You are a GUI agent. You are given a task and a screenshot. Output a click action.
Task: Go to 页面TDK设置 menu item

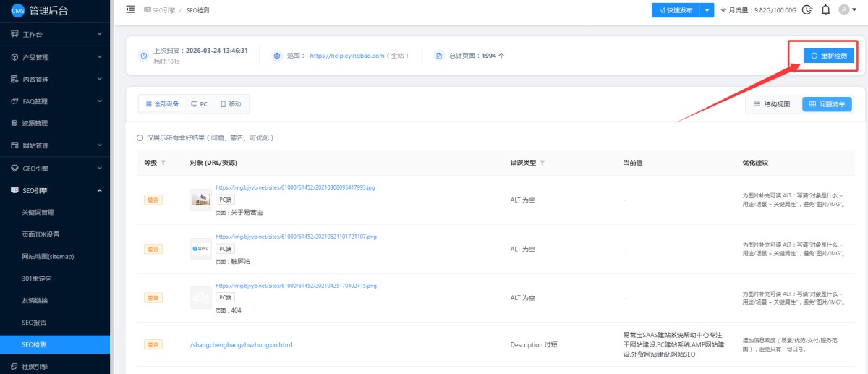pos(41,234)
